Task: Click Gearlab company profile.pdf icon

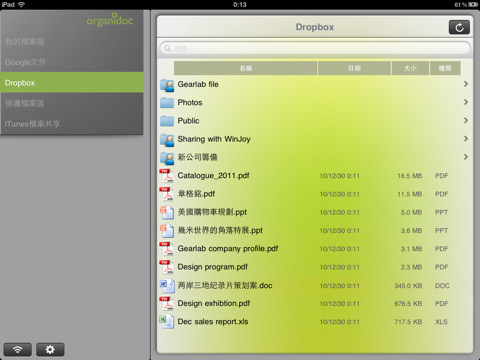Action: point(167,249)
